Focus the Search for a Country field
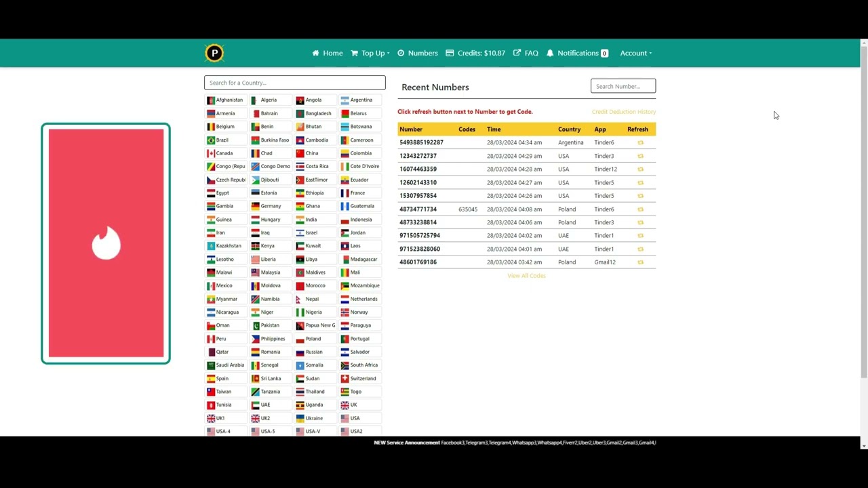This screenshot has height=488, width=868. click(295, 83)
